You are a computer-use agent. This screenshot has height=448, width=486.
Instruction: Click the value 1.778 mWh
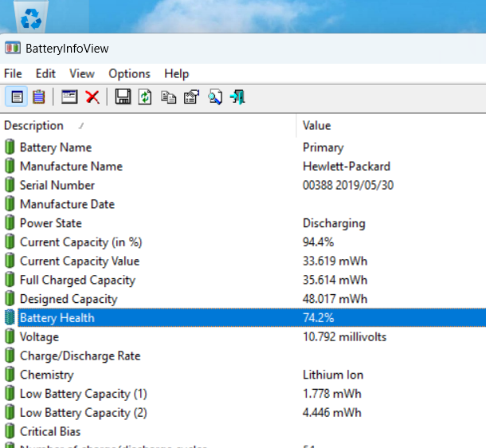click(x=332, y=394)
